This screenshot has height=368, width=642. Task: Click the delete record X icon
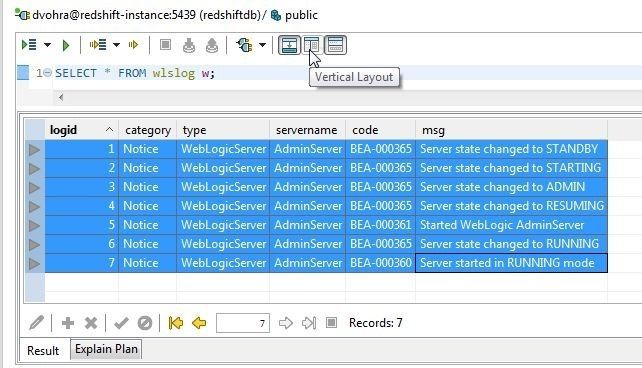pos(90,323)
